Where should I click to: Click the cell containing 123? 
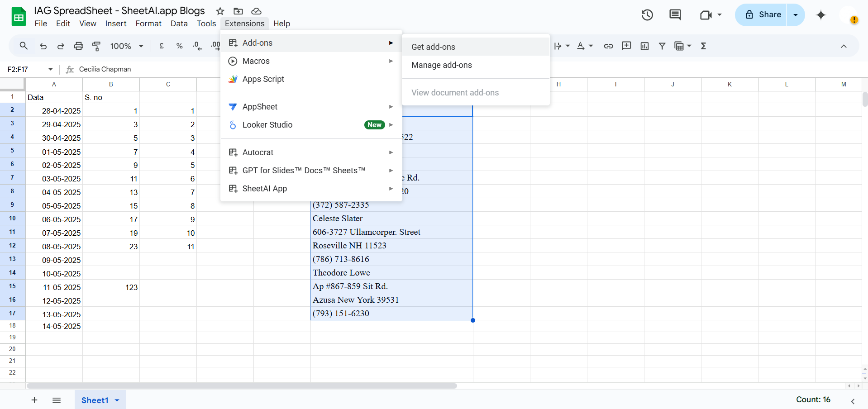pos(111,287)
